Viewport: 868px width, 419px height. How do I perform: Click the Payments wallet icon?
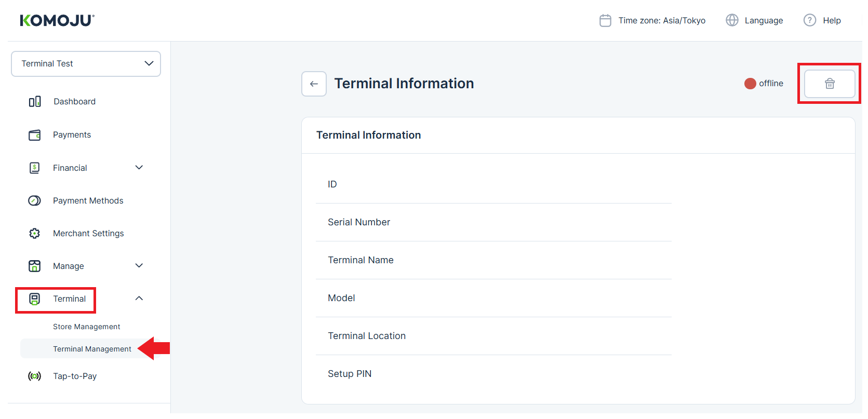point(35,135)
